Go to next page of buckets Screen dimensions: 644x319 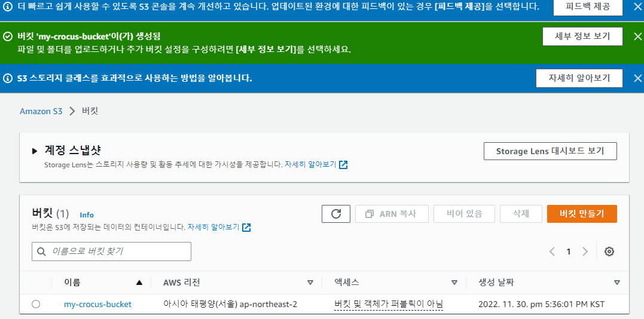585,251
